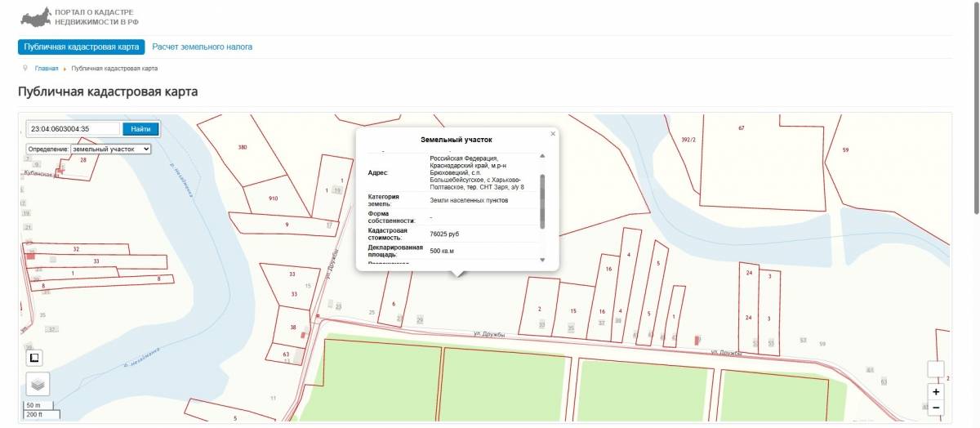Close the Земельный участок popup

click(x=553, y=134)
